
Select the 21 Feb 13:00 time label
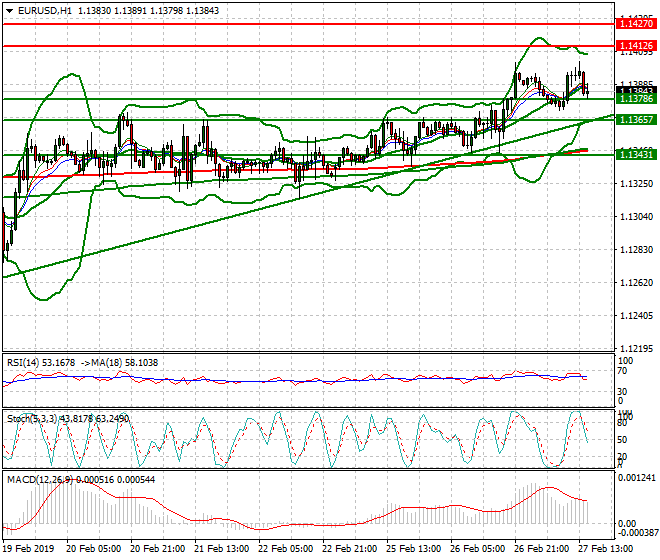[x=221, y=549]
